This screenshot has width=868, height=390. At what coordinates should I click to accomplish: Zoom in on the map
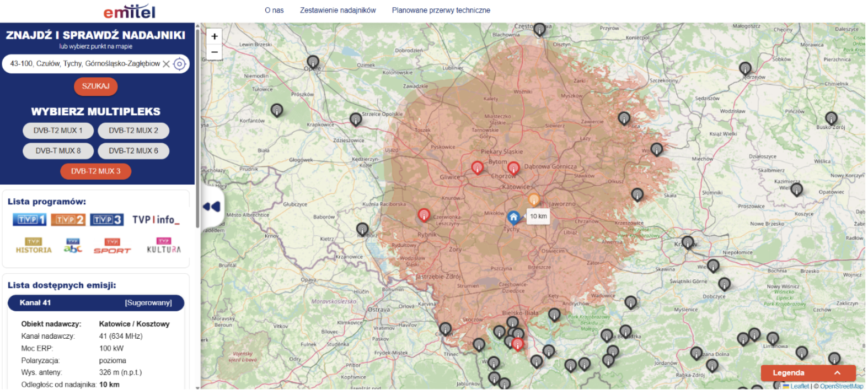[x=215, y=36]
